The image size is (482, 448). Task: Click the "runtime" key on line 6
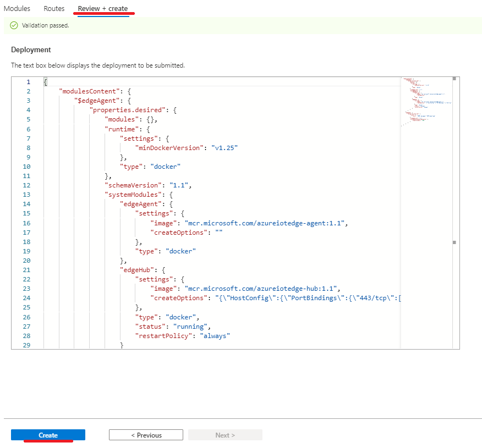point(122,129)
